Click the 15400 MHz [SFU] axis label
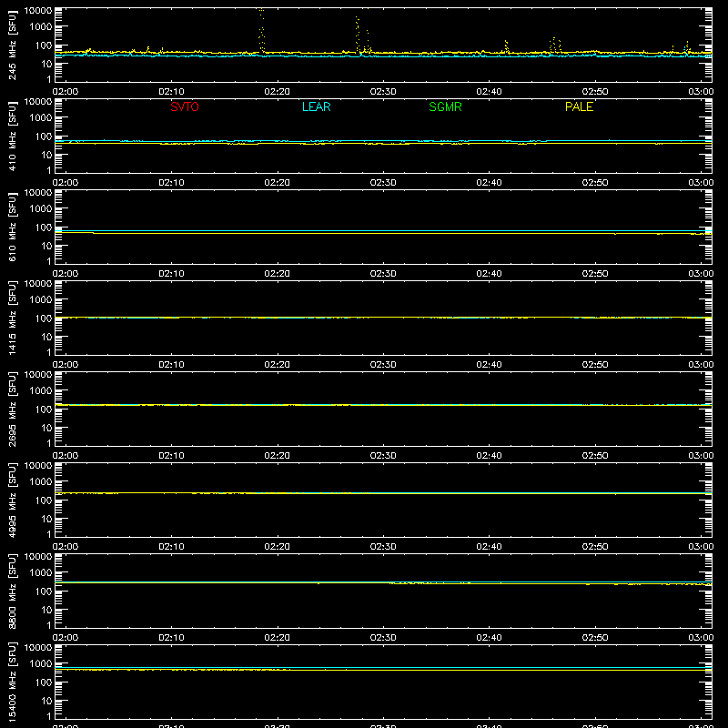 click(12, 682)
